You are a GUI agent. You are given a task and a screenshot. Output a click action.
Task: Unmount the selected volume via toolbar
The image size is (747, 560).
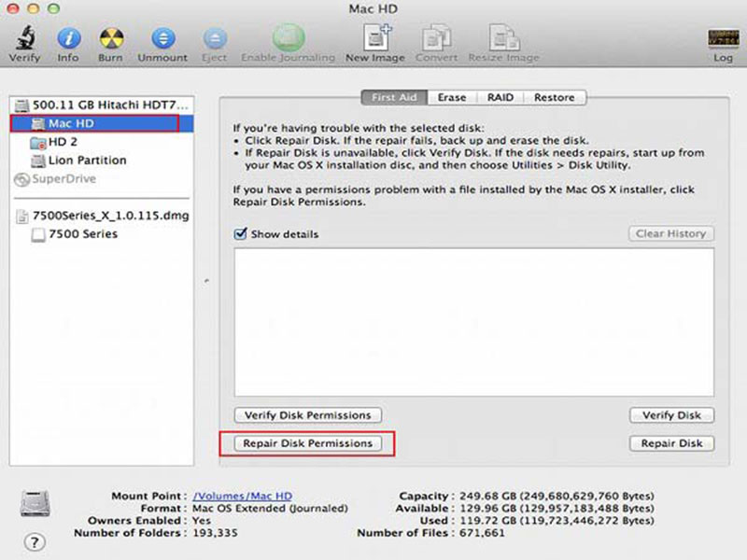163,40
